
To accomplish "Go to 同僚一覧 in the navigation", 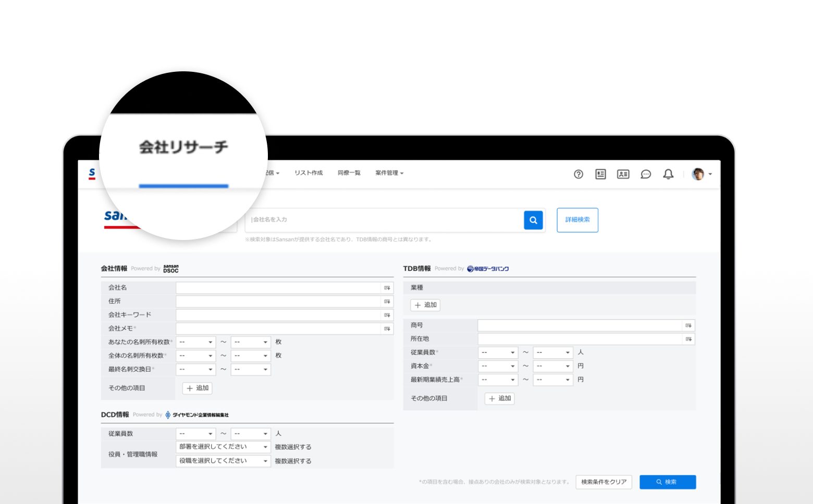I will (x=349, y=173).
